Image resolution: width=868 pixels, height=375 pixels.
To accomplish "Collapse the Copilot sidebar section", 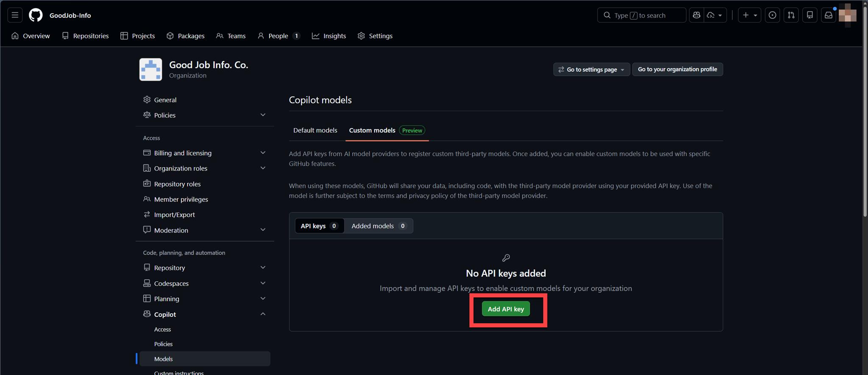I will click(263, 314).
